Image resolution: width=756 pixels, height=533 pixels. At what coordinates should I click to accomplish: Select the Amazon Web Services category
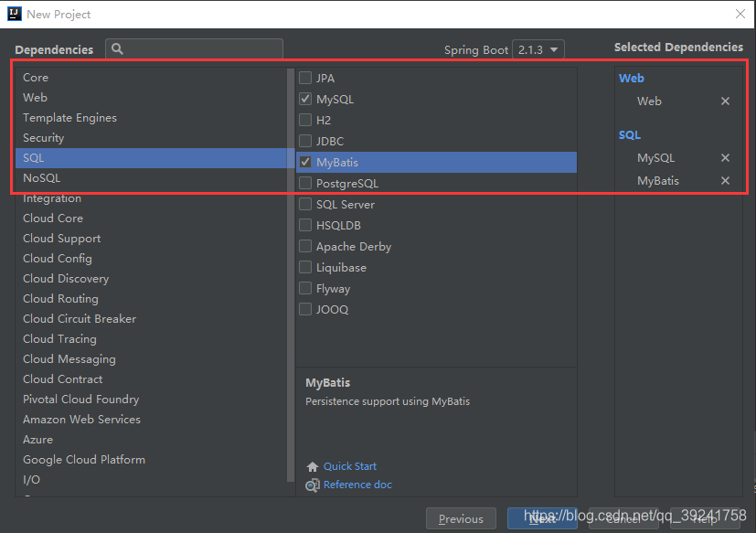(x=152, y=419)
